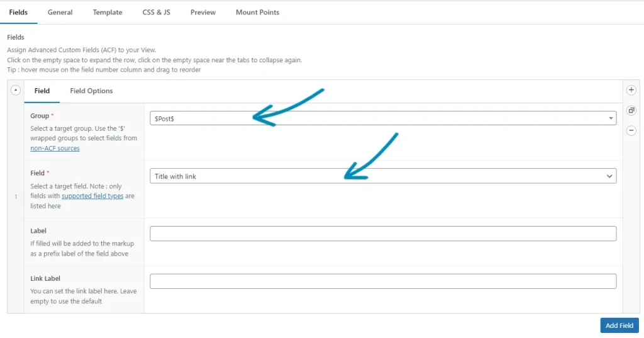Follow the non-ACF sources link
This screenshot has width=644, height=338.
[x=55, y=149]
